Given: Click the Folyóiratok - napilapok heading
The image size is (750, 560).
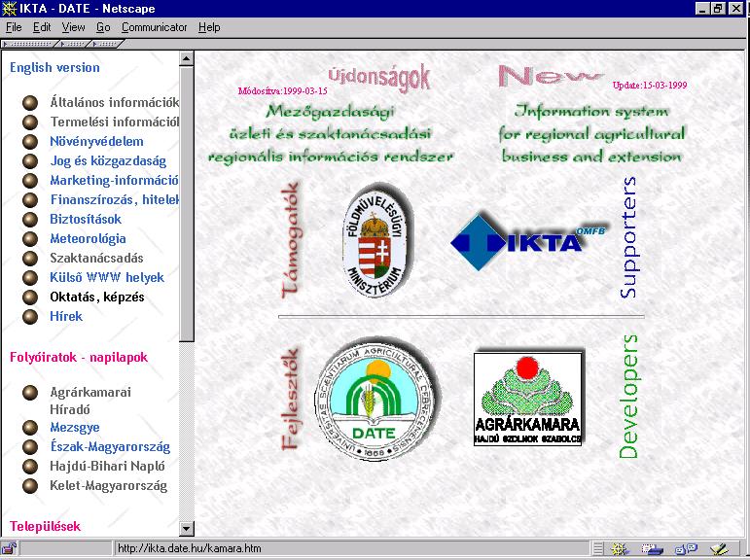Looking at the screenshot, I should click(x=79, y=357).
